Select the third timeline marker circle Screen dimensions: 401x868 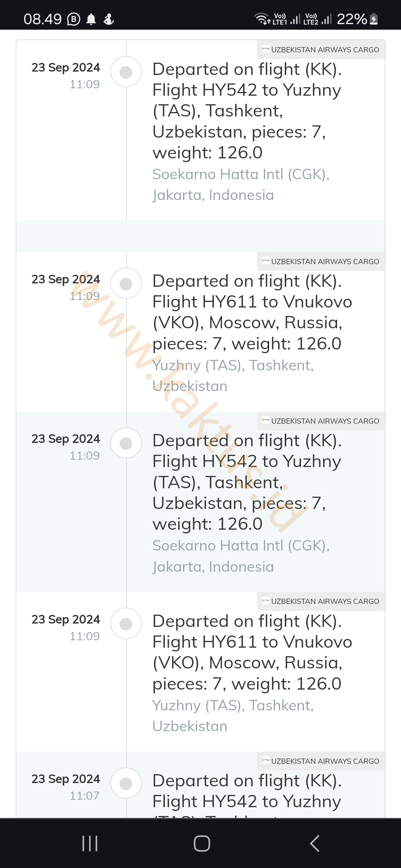tap(126, 443)
